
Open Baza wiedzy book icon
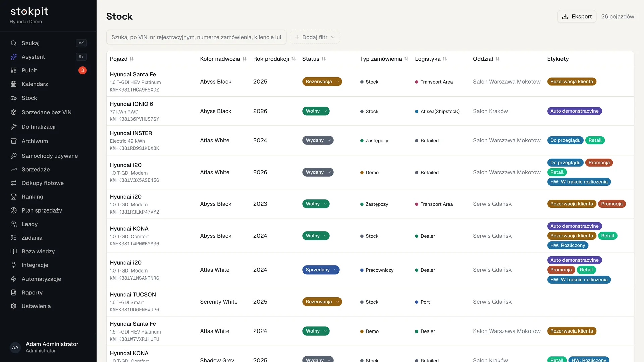[x=14, y=251]
